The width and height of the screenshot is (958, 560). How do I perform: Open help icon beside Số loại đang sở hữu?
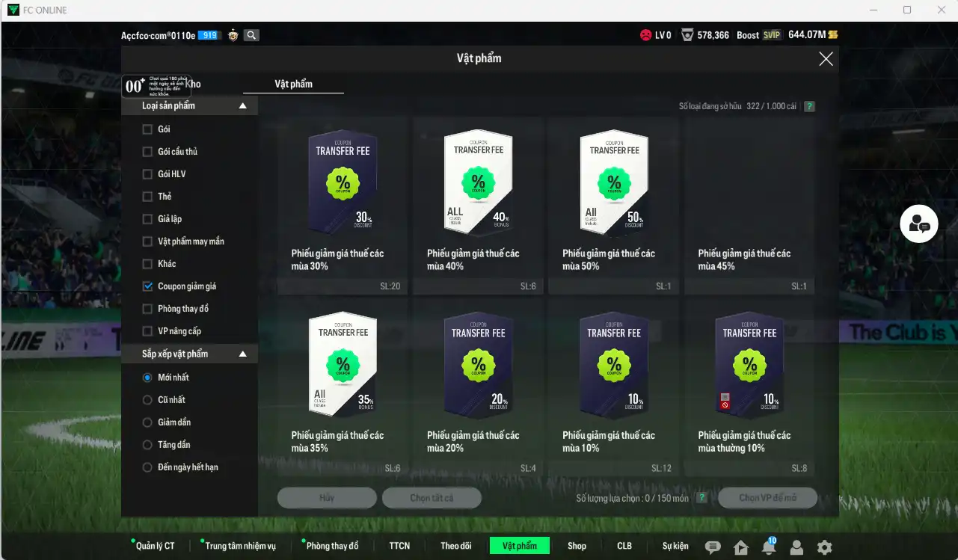809,106
